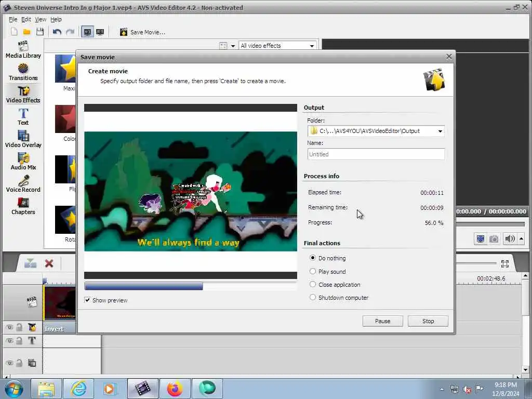Click the text track T icon
Screen dimensions: 532x399
coord(32,340)
